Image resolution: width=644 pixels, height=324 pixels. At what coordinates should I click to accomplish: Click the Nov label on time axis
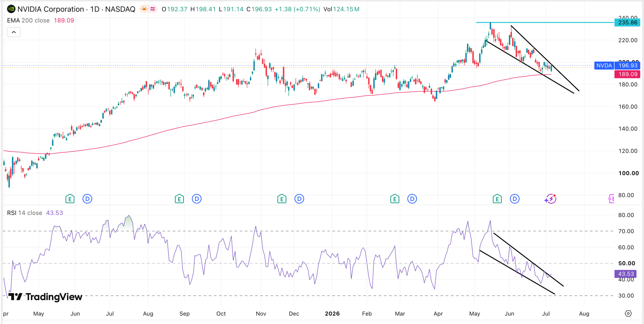coord(261,314)
